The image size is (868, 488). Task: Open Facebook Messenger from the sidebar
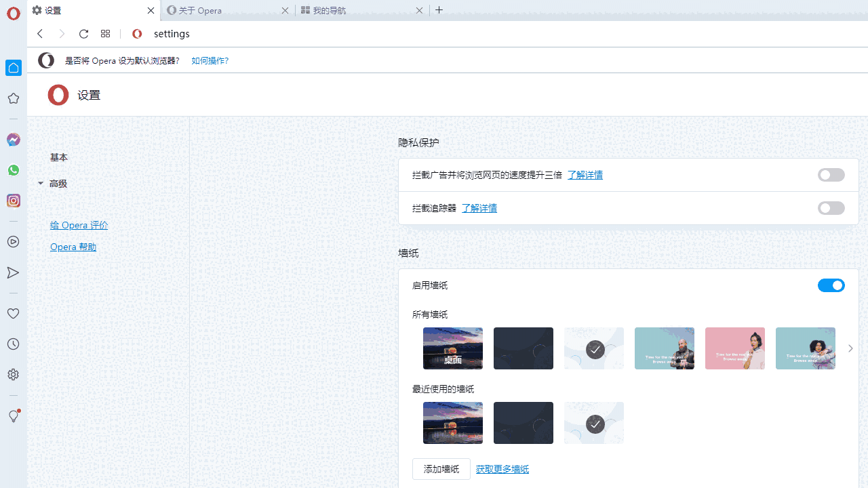(x=13, y=140)
